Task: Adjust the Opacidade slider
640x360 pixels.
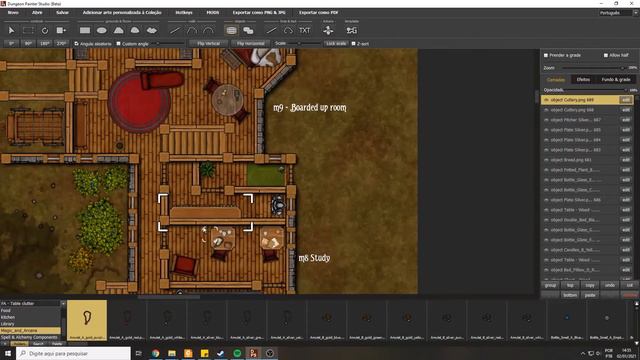Action: [596, 90]
